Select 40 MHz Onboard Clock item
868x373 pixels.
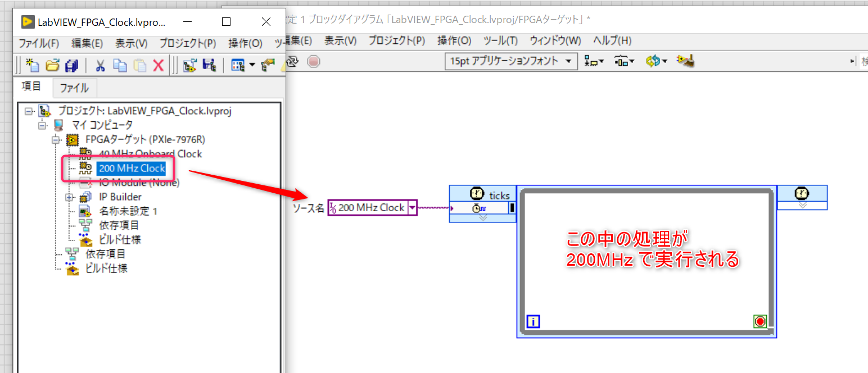[x=150, y=154]
